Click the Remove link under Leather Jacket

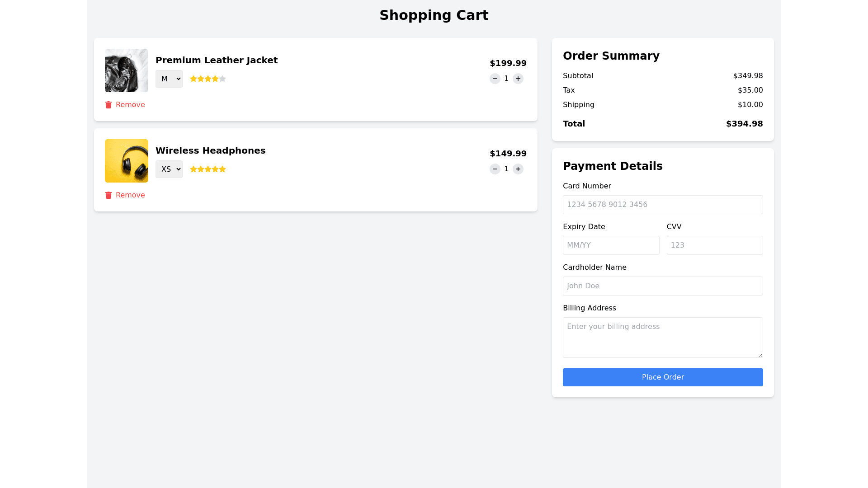point(130,105)
